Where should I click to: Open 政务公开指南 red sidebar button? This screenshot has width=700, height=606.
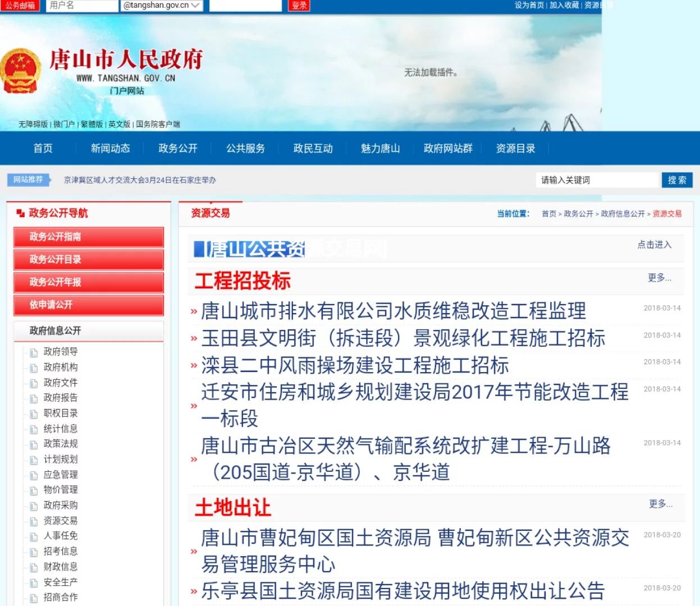[x=89, y=237]
